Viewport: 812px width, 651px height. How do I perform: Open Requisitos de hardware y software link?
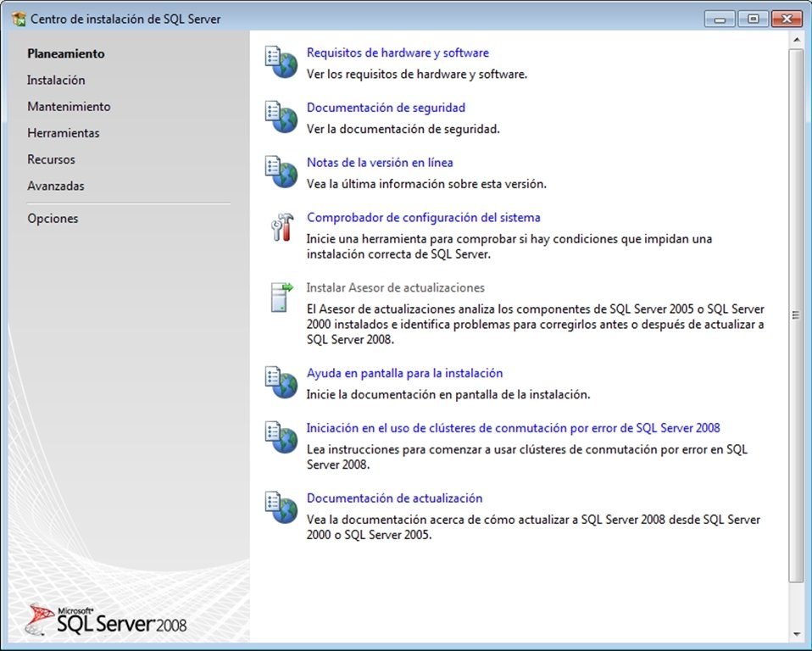tap(398, 53)
